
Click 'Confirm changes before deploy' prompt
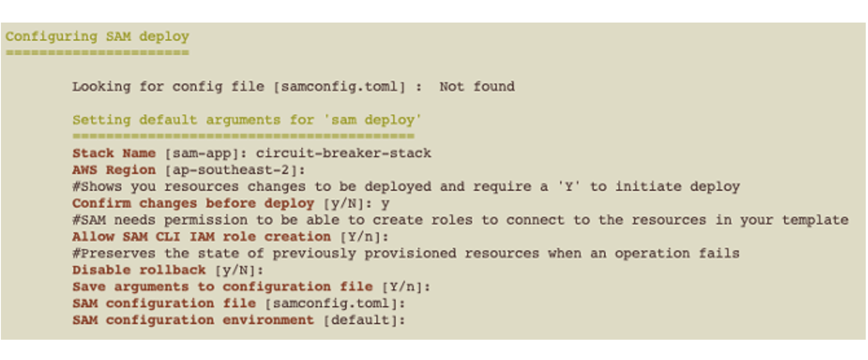[193, 203]
